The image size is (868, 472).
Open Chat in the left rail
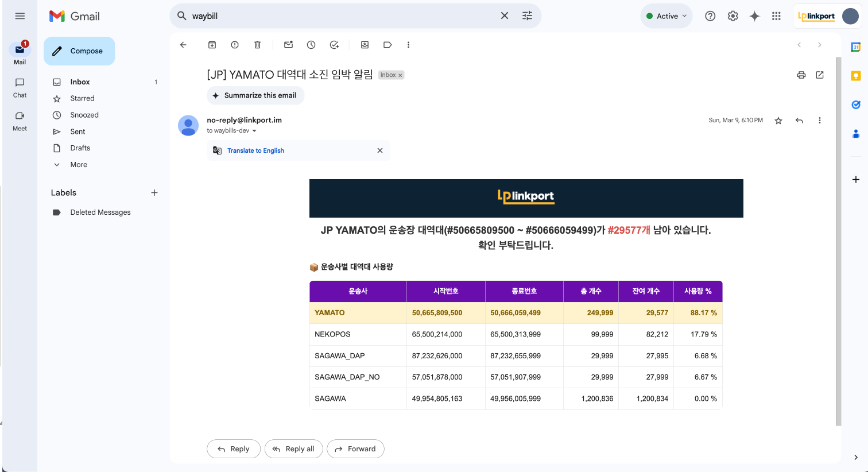coord(20,88)
